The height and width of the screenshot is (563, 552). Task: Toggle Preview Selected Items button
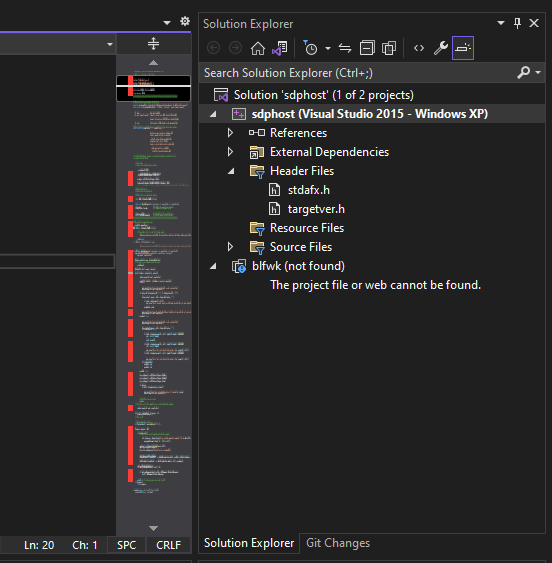coord(463,48)
